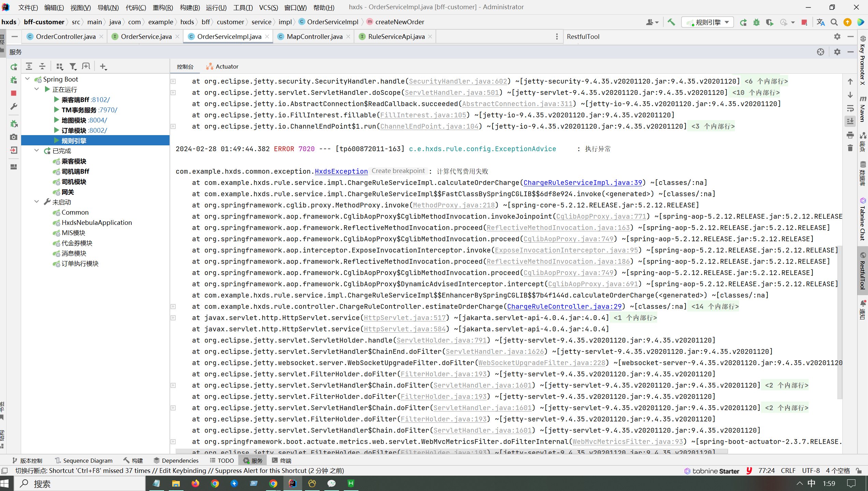Click the print console icon
The height and width of the screenshot is (491, 868).
pyautogui.click(x=850, y=135)
